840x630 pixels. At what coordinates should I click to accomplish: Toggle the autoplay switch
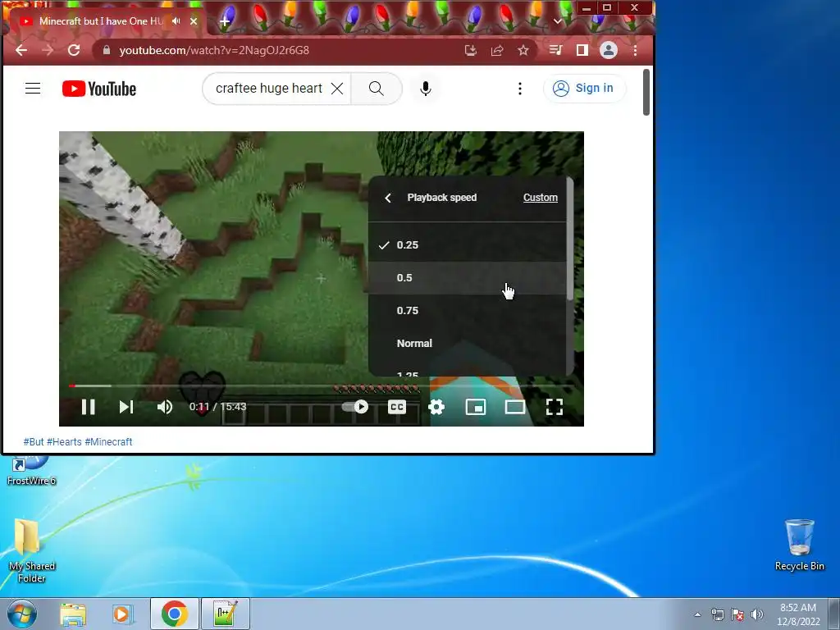point(355,407)
